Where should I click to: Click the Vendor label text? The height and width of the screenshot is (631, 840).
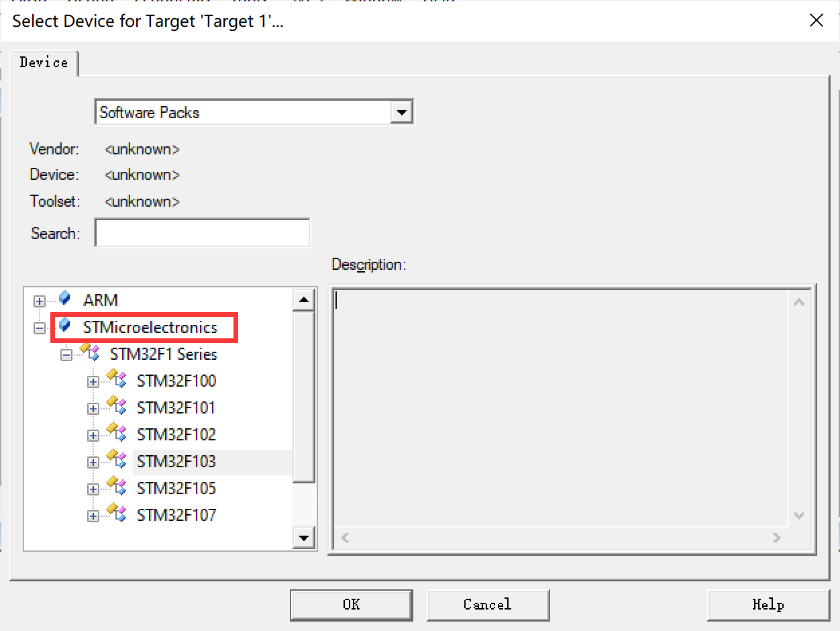[x=54, y=149]
